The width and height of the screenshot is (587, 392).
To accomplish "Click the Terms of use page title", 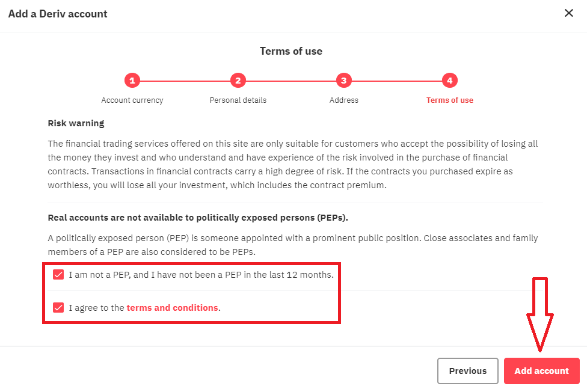I will click(291, 51).
